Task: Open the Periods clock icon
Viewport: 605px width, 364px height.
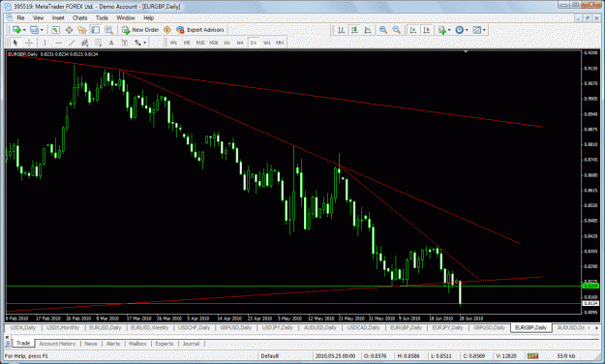Action: [x=459, y=30]
